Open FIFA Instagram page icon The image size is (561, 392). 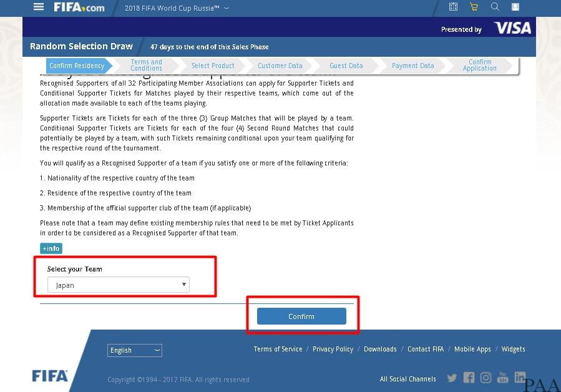485,378
